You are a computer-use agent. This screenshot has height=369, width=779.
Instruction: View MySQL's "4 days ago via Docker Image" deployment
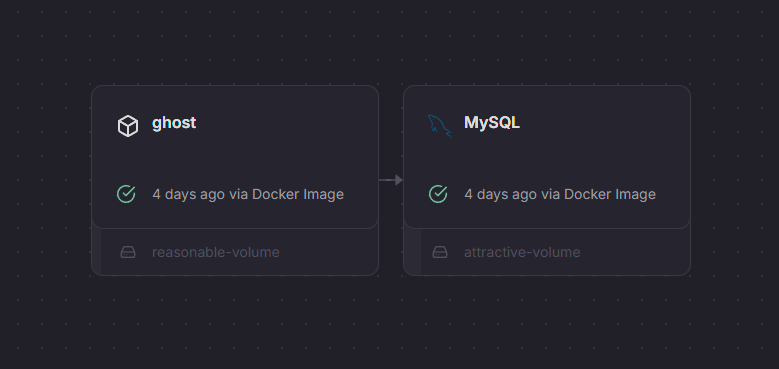[560, 194]
